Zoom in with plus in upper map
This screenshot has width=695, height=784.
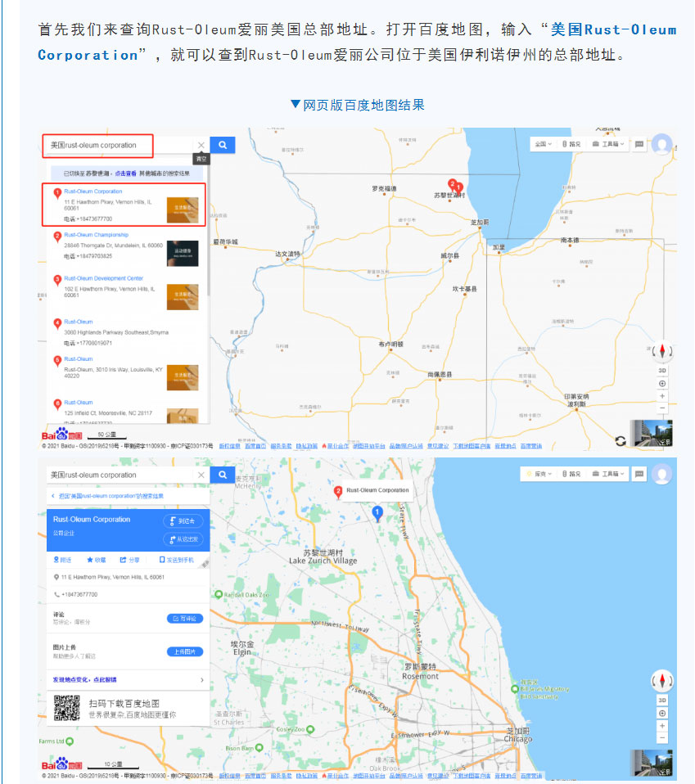[662, 396]
